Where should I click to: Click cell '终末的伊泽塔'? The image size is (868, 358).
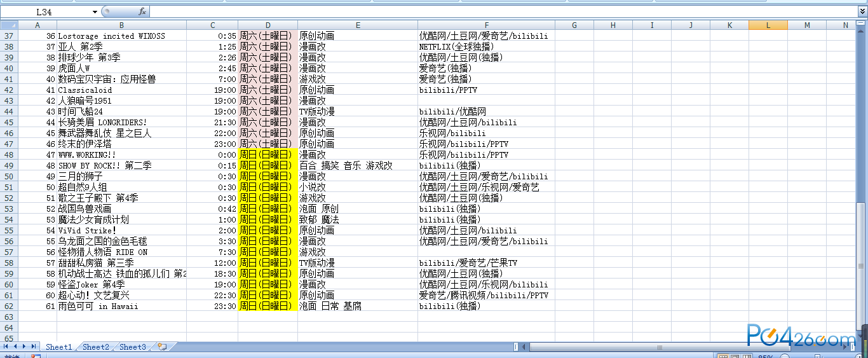tap(122, 144)
